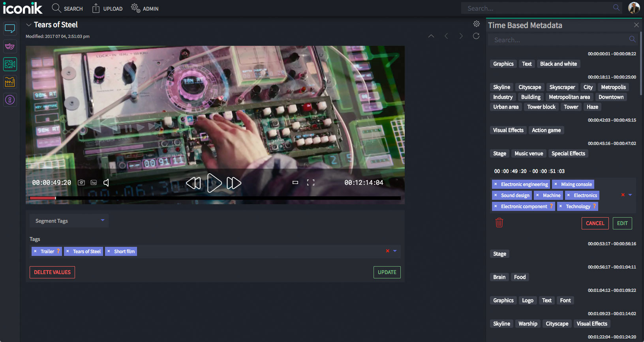The image size is (644, 342).
Task: Click the metadata panel scrollbar
Action: tap(640, 63)
